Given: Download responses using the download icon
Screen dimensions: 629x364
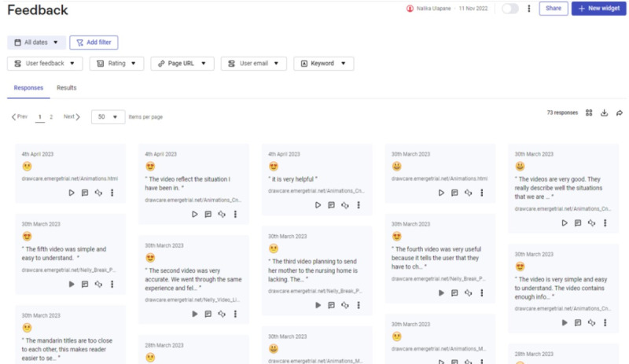Looking at the screenshot, I should [604, 112].
